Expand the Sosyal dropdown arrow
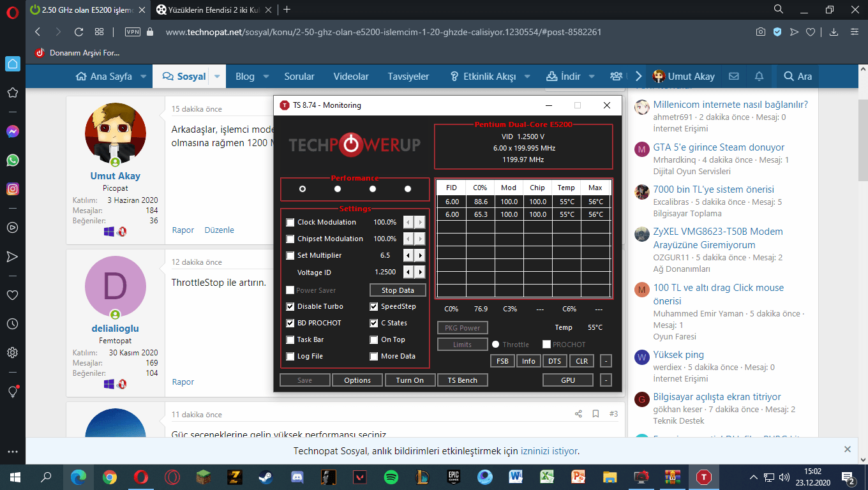The image size is (868, 490). point(217,77)
